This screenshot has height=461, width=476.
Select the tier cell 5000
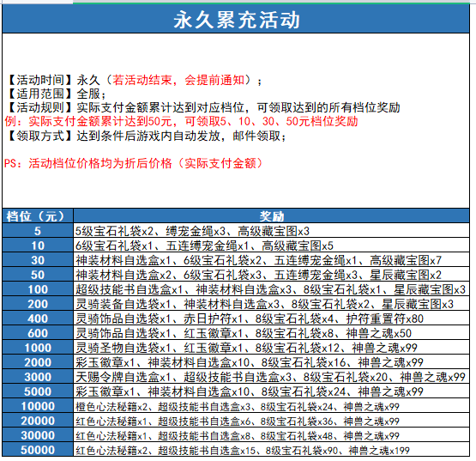tap(38, 391)
